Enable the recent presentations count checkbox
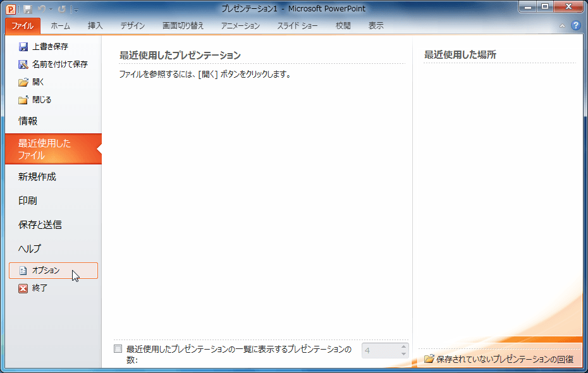Image resolution: width=588 pixels, height=373 pixels. click(x=118, y=348)
